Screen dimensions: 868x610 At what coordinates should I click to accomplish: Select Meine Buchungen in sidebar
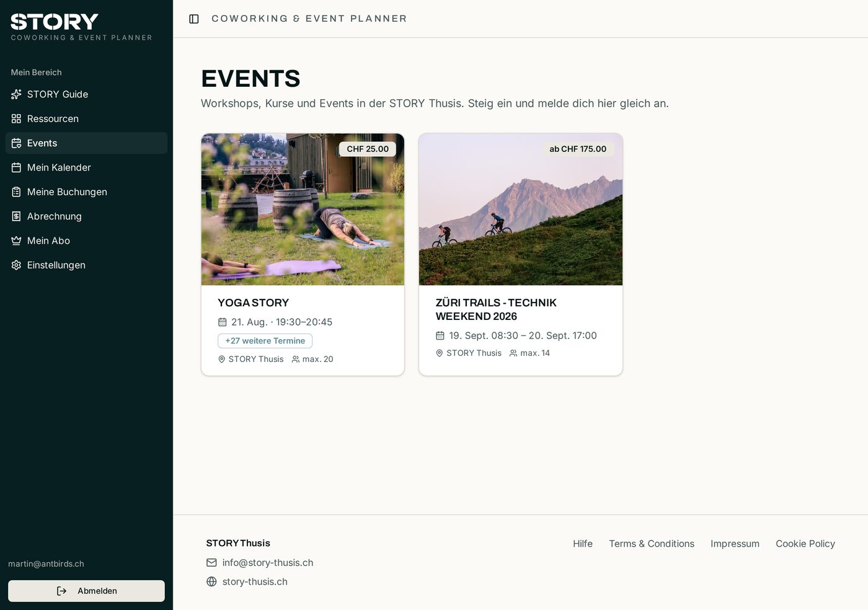click(x=86, y=192)
